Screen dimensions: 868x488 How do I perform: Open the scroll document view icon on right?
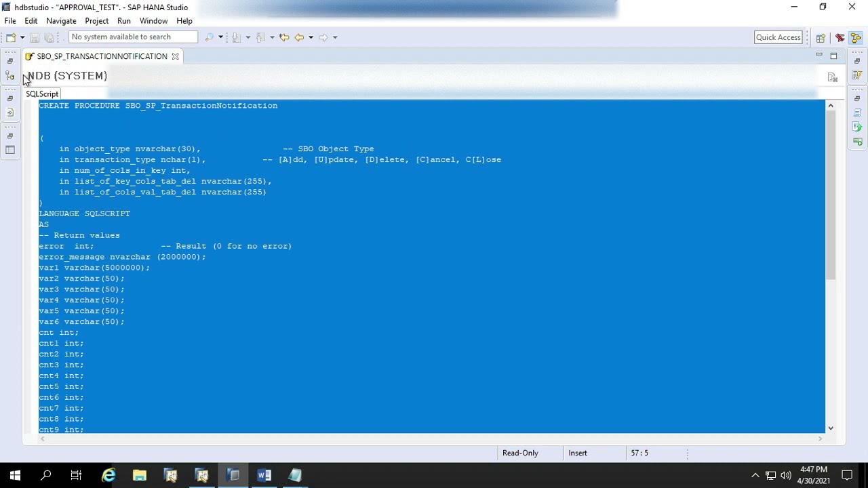(857, 113)
